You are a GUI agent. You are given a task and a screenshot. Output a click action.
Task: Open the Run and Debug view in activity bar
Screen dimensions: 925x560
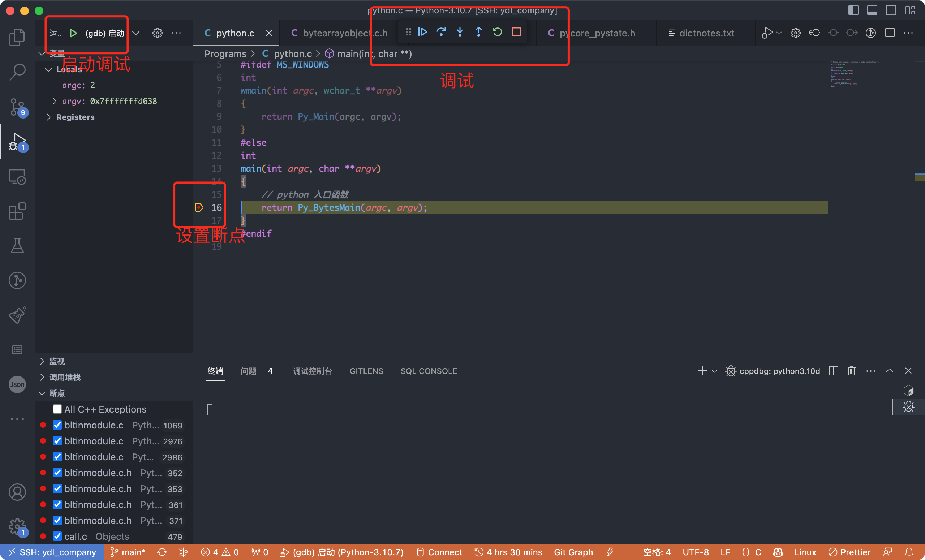coord(17,142)
